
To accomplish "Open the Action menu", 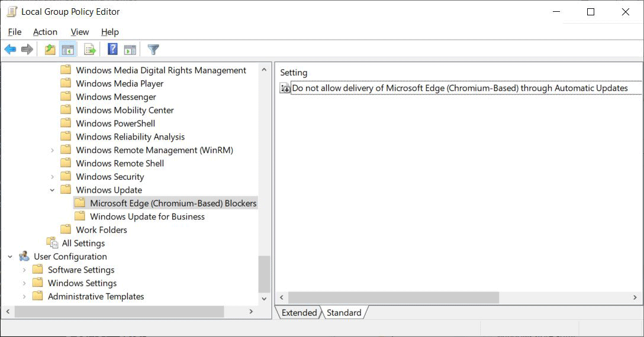I will [x=45, y=32].
